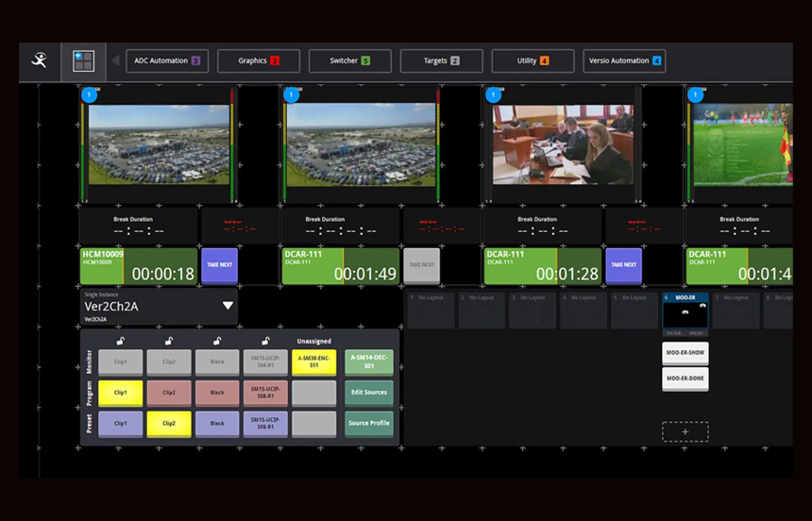
Task: Select SM15-UCIP-S08-R1 in the Monitor row
Action: click(265, 362)
